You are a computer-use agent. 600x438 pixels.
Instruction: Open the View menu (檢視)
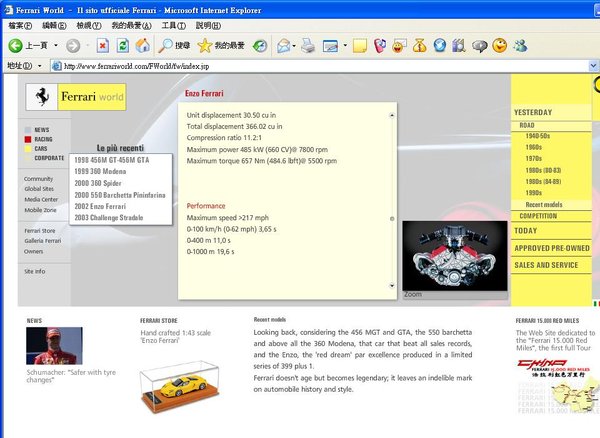(x=88, y=26)
